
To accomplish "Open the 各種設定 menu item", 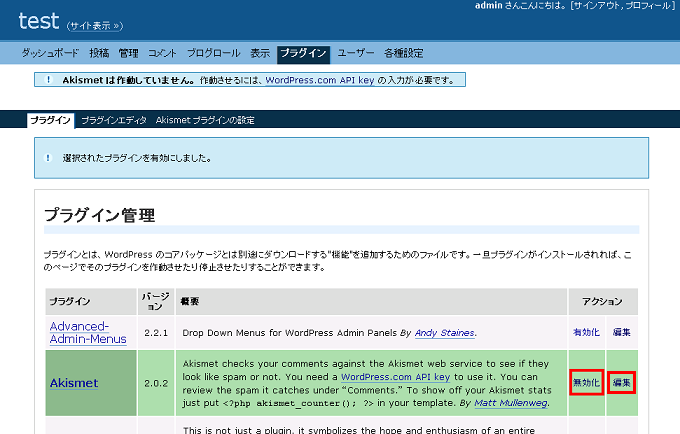I will [x=403, y=53].
